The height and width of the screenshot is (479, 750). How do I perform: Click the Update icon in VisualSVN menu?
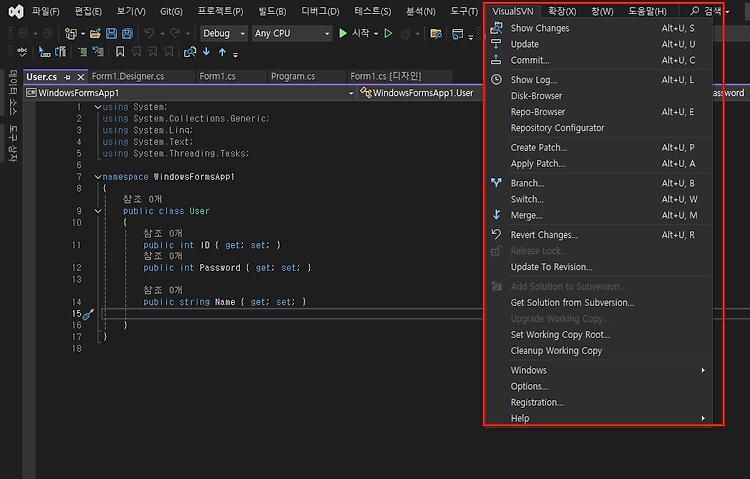(x=496, y=44)
